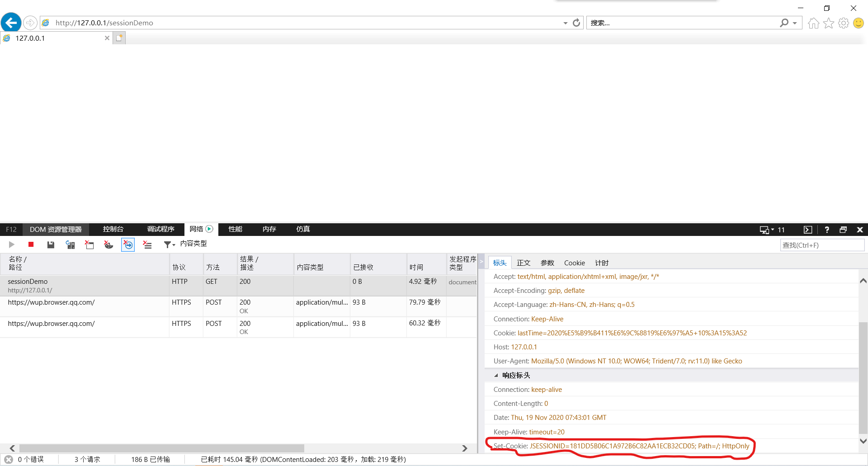868x466 pixels.
Task: Click the 搜索 search box
Action: click(x=683, y=23)
